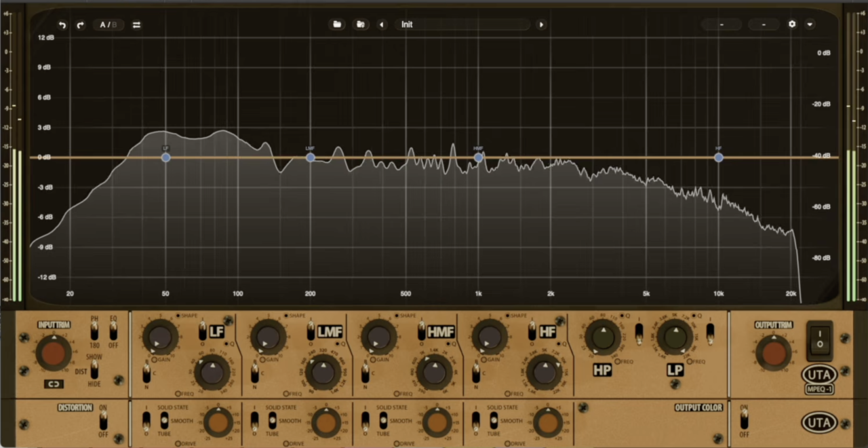868x448 pixels.
Task: Redo with the redo arrow icon
Action: pos(80,25)
